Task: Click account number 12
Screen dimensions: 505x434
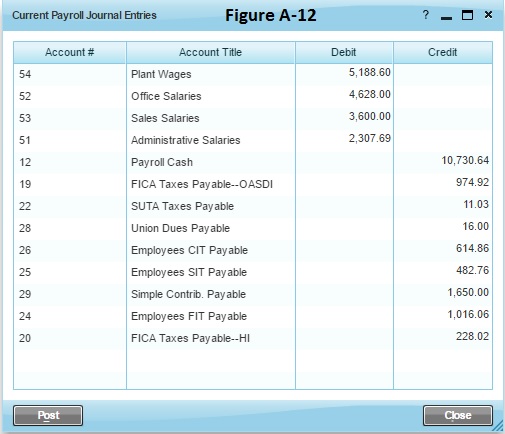Action: click(25, 162)
